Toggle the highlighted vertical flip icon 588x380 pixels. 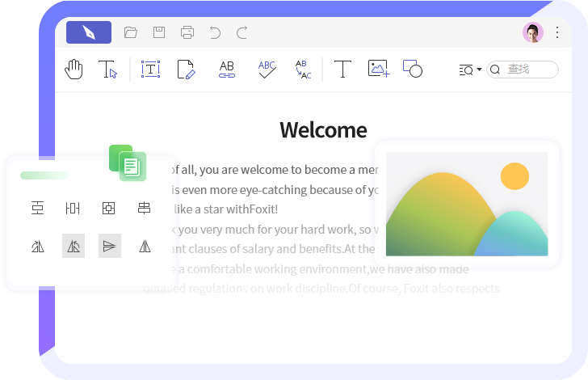[110, 246]
